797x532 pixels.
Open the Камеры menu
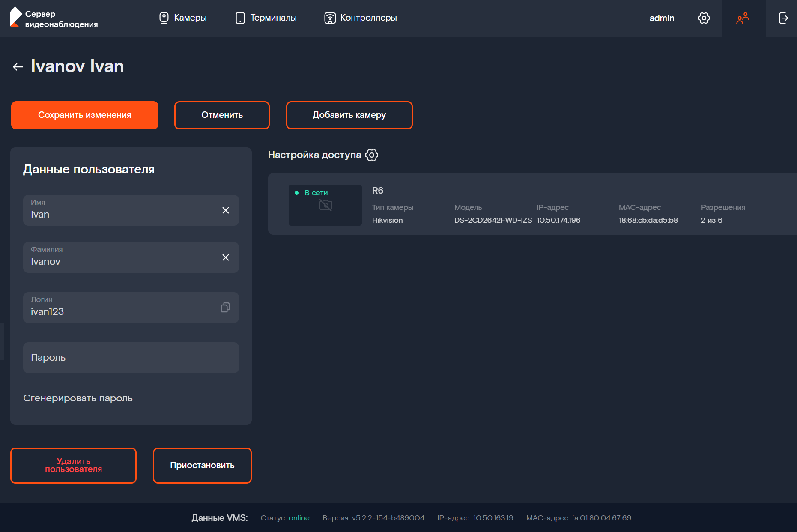click(x=183, y=18)
